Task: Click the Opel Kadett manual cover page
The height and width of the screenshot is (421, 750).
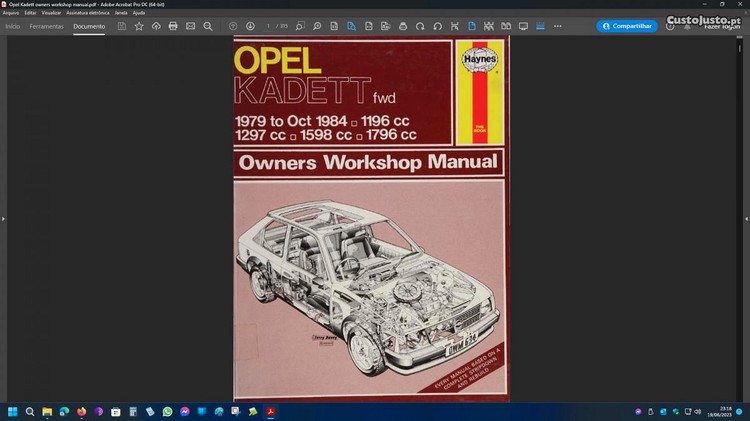Action: (371, 218)
